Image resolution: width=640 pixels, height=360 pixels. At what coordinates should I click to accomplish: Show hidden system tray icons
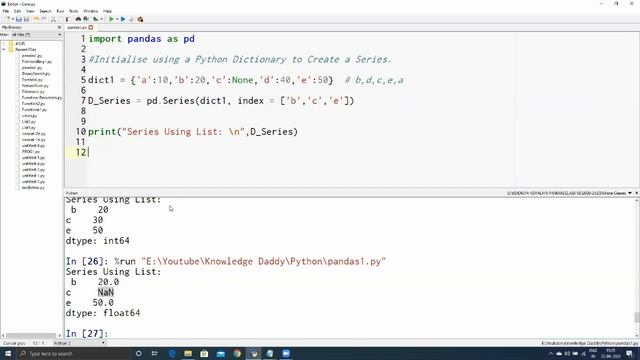pos(551,353)
